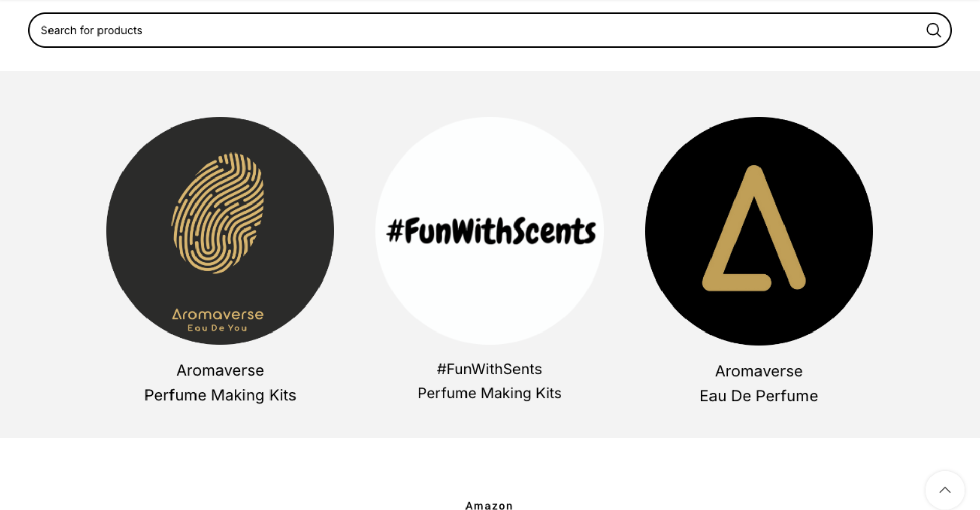
Task: Click the gold triangular A symbol
Action: [x=754, y=228]
